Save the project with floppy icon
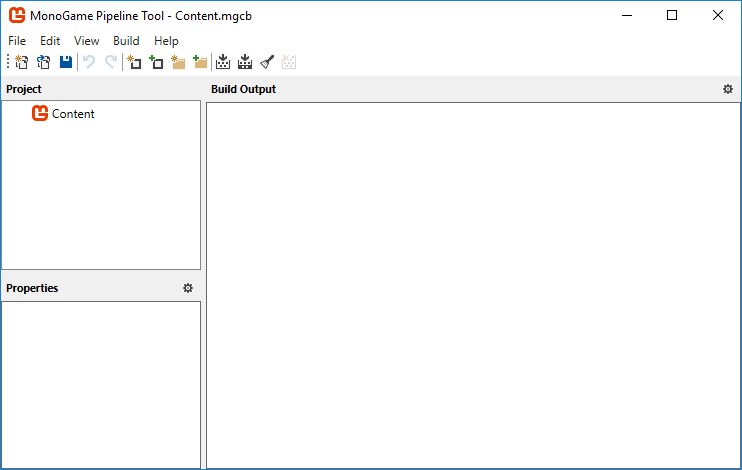This screenshot has height=470, width=742. pyautogui.click(x=66, y=62)
